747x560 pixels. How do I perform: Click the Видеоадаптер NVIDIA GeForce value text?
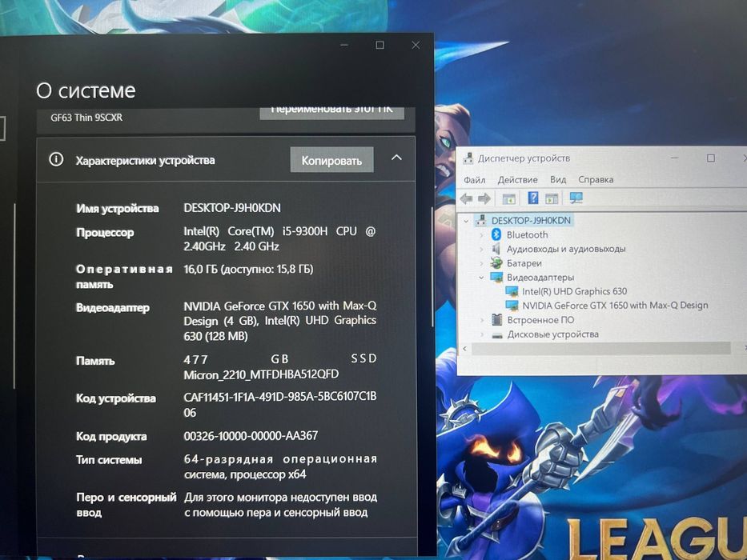pos(279,321)
